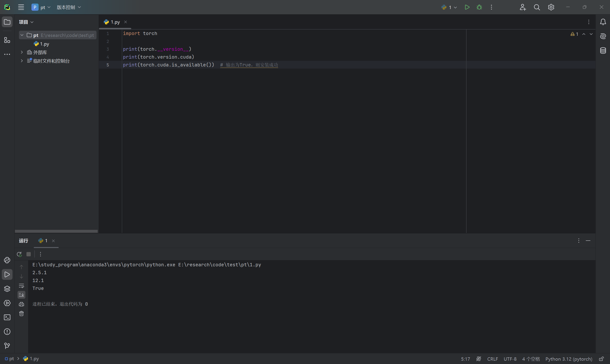Image resolution: width=610 pixels, height=364 pixels.
Task: Start debugging with the bug icon
Action: pos(479,7)
